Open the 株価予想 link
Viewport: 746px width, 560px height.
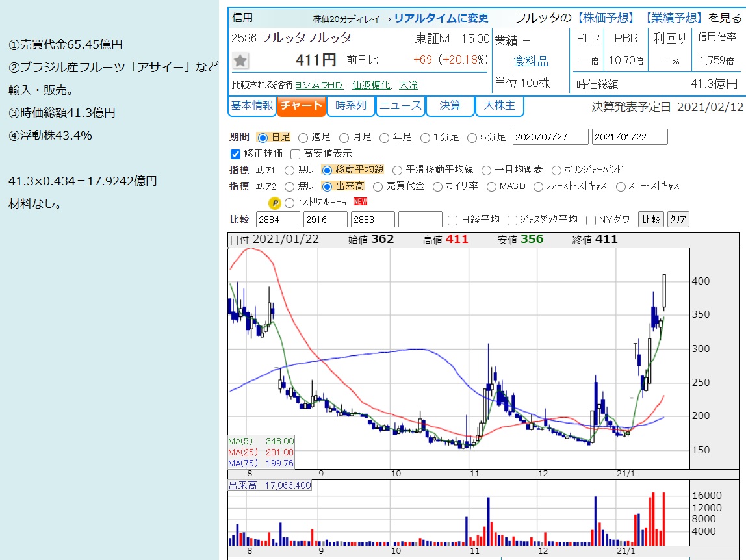coord(606,18)
